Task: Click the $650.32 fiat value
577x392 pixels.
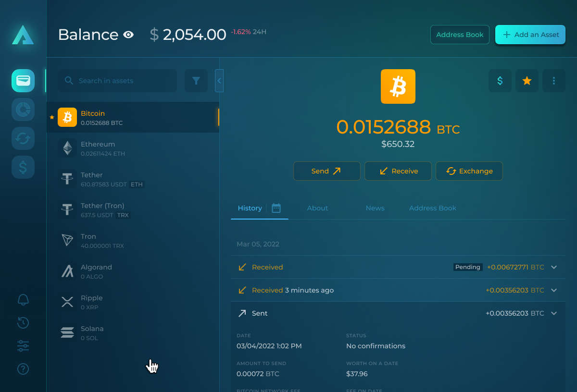Action: 398,144
